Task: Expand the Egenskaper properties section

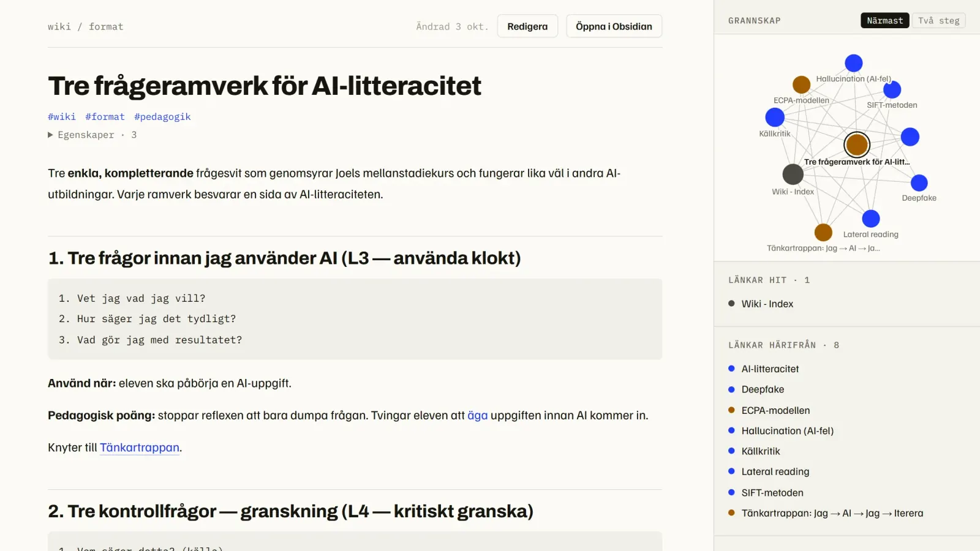Action: pyautogui.click(x=92, y=135)
